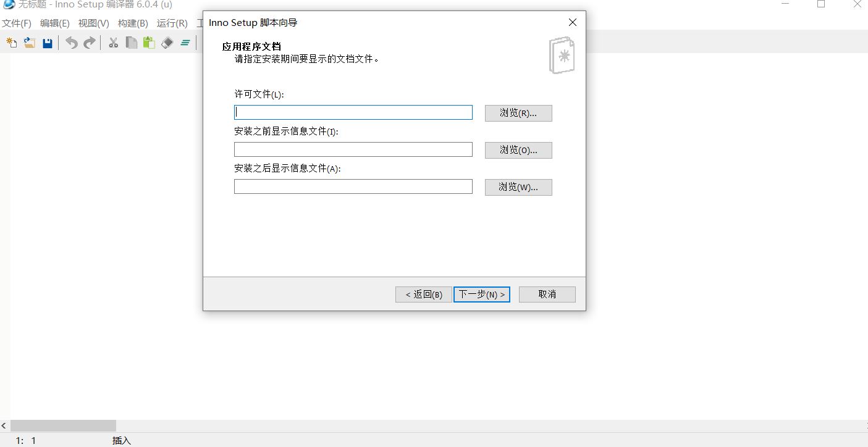Click the 插入 status bar indicator
Screen dimensions: 868x447
pyautogui.click(x=122, y=441)
